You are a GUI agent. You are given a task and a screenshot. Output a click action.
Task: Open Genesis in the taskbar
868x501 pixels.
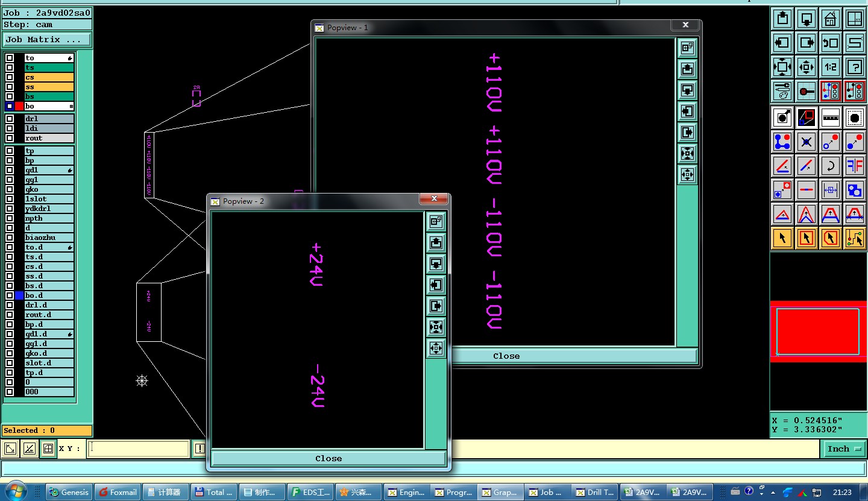(69, 492)
